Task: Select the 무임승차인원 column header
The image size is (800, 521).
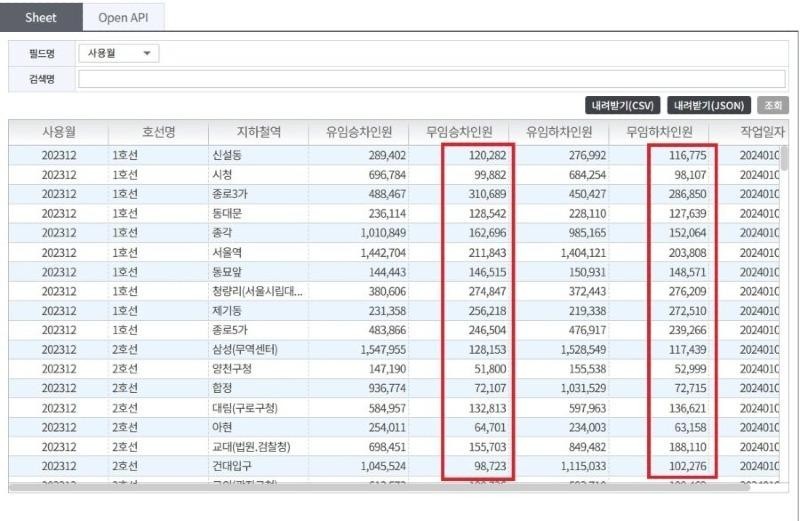Action: tap(459, 132)
